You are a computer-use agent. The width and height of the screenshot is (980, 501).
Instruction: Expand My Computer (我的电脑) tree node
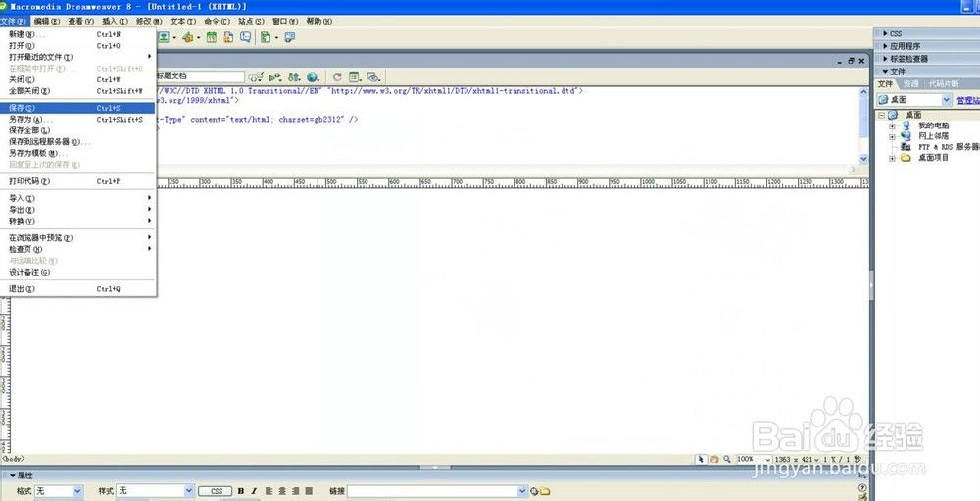[892, 125]
